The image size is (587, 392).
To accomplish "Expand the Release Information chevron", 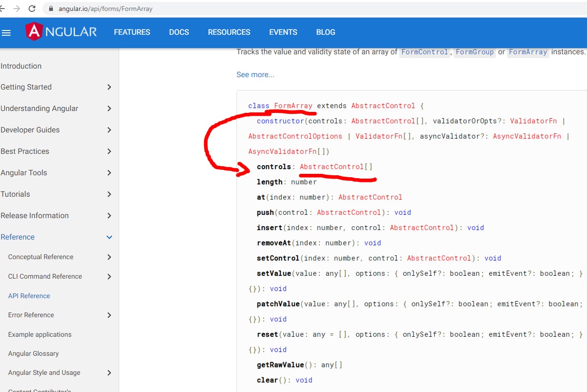I will pyautogui.click(x=109, y=216).
